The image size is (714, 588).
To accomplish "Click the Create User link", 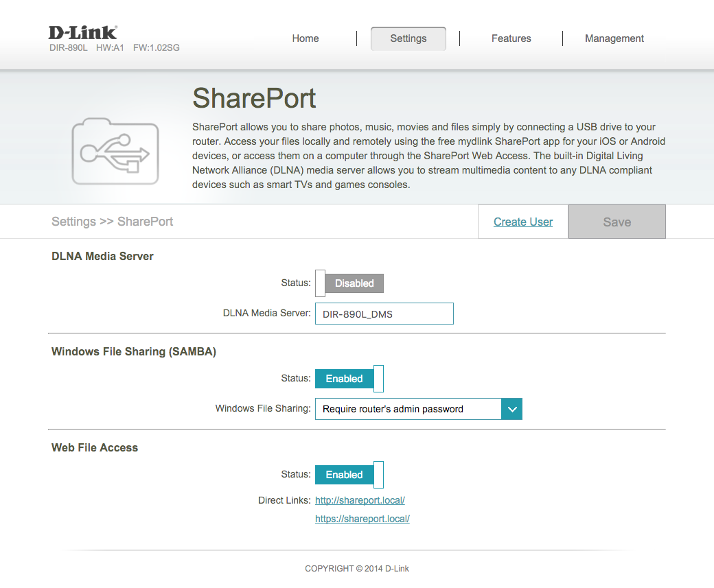I will [523, 222].
